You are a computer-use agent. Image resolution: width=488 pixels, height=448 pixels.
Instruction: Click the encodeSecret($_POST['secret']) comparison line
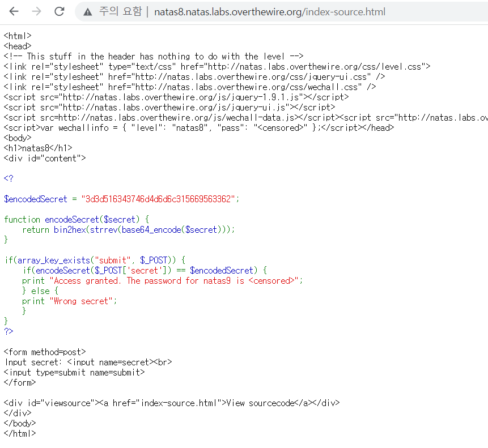tap(145, 271)
